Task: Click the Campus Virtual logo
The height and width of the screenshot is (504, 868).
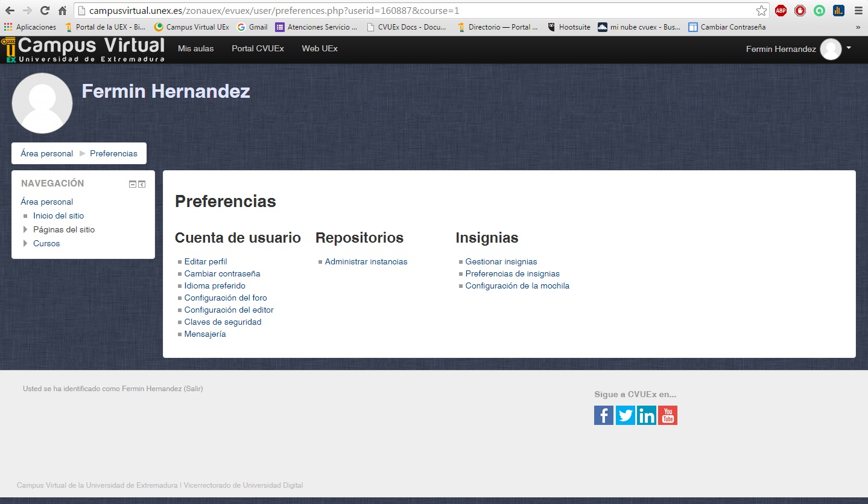Action: [x=83, y=49]
